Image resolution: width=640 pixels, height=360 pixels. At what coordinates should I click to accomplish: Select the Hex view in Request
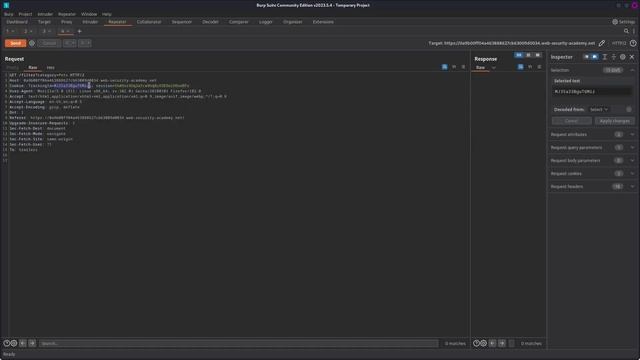[x=51, y=68]
